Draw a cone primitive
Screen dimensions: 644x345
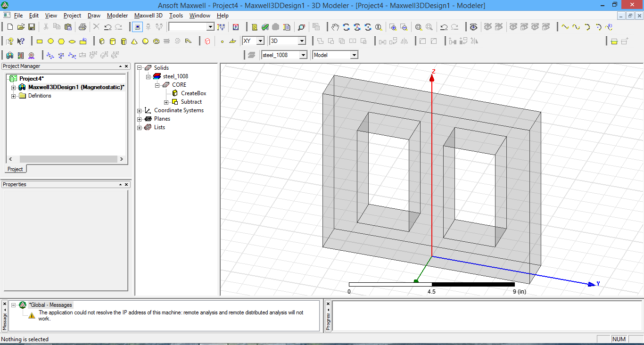tap(135, 41)
